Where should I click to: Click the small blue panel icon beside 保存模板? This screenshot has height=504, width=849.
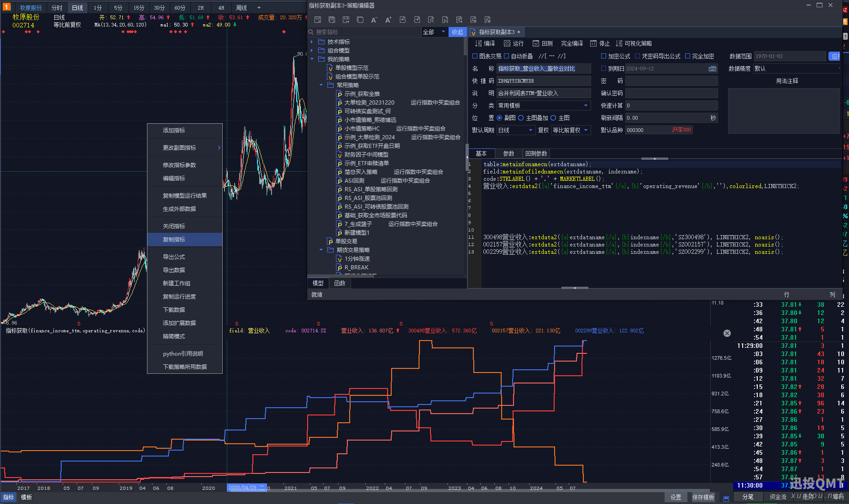coord(726,498)
